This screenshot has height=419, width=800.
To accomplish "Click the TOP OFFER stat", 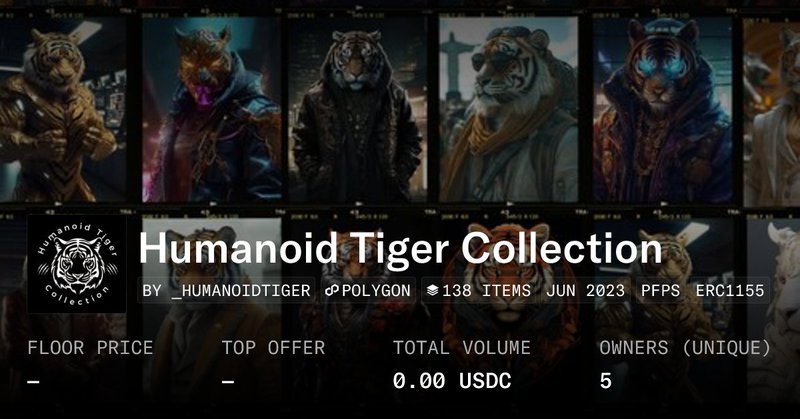I will point(273,363).
